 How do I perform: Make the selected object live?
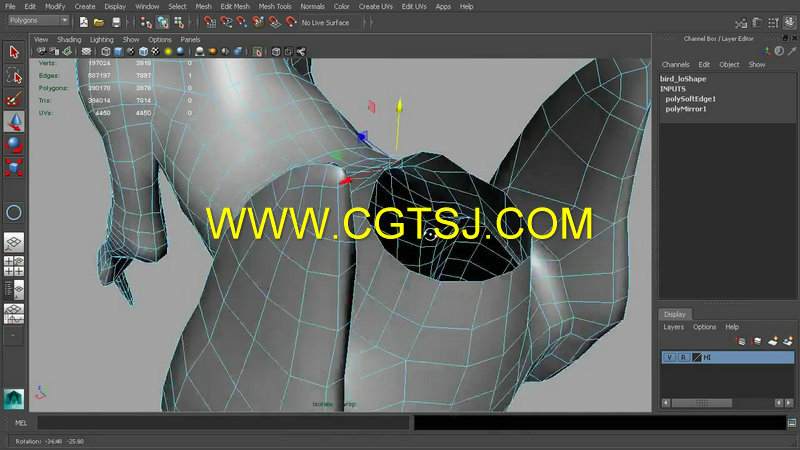(291, 22)
